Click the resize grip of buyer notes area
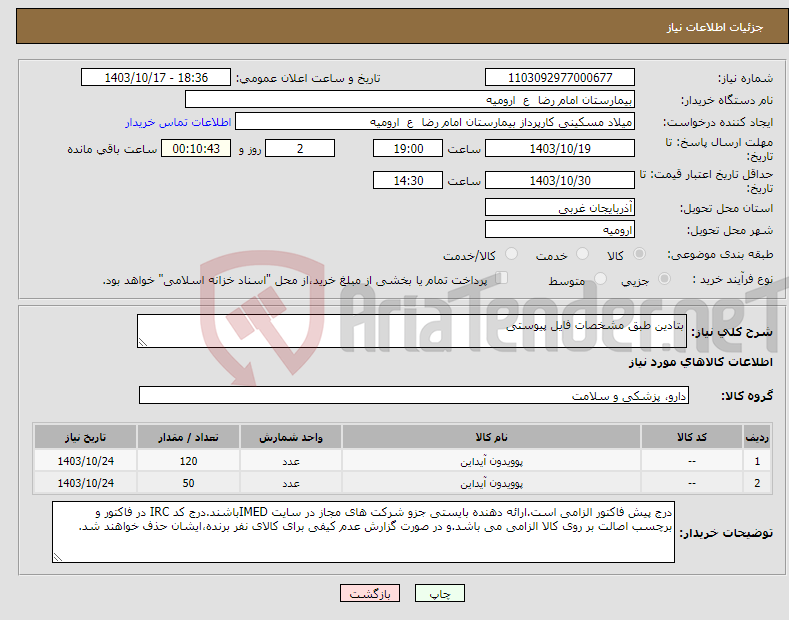 pos(58,557)
